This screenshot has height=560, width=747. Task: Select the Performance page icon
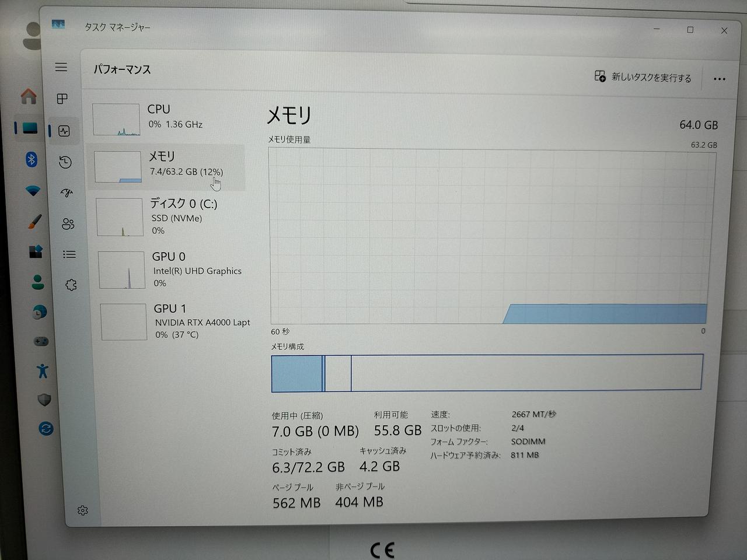(x=64, y=131)
